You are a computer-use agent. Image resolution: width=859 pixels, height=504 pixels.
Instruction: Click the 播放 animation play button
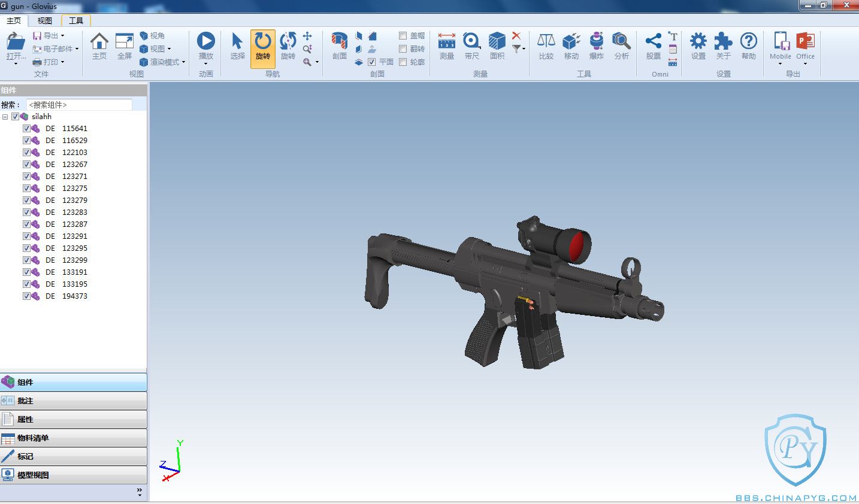[205, 41]
